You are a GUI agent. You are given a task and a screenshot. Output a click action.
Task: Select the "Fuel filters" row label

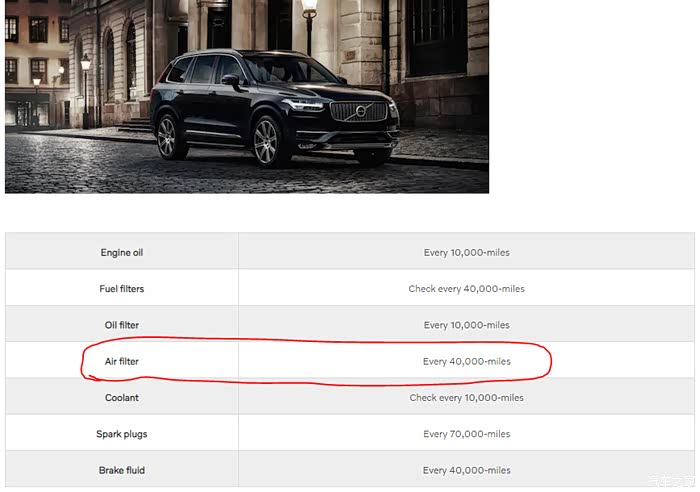(122, 289)
